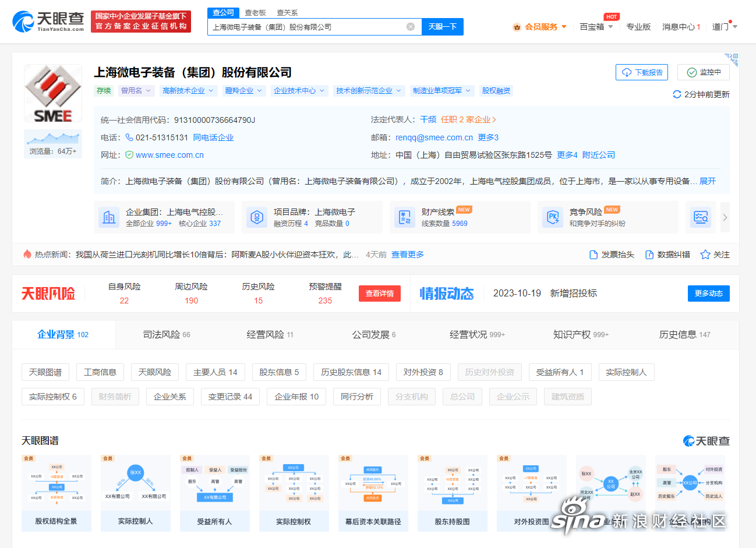Viewport: 756px width, 548px height.
Task: Click the 发票抬头 invoice icon
Action: [594, 254]
